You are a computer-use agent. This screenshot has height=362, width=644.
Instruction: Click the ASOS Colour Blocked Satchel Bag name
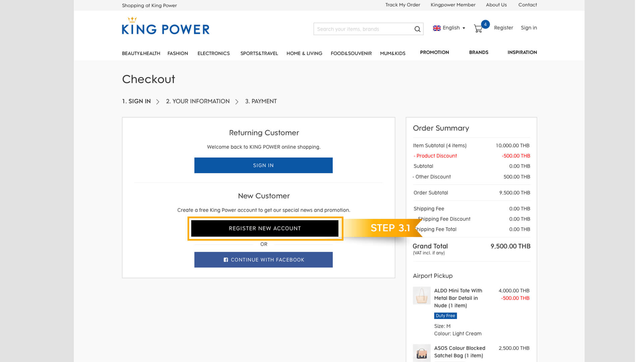(460, 352)
